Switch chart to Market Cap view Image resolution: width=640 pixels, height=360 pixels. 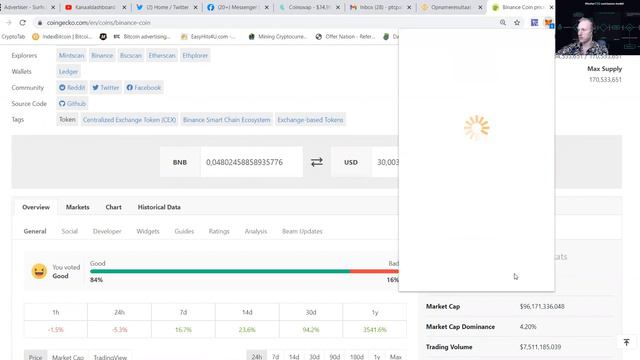(68, 357)
